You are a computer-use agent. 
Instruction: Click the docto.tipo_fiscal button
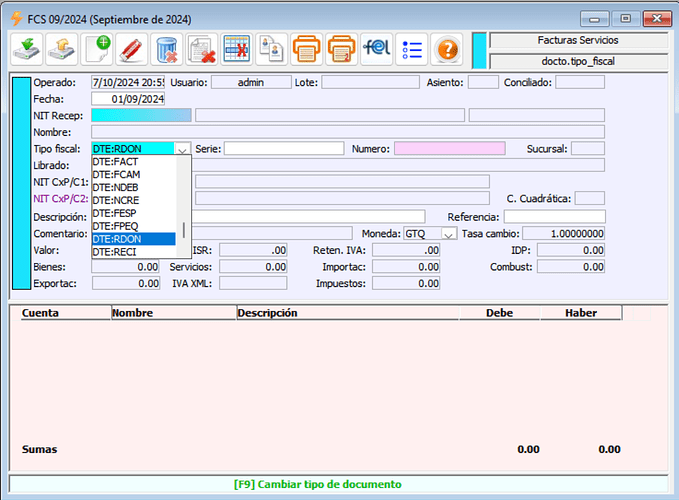tap(578, 61)
